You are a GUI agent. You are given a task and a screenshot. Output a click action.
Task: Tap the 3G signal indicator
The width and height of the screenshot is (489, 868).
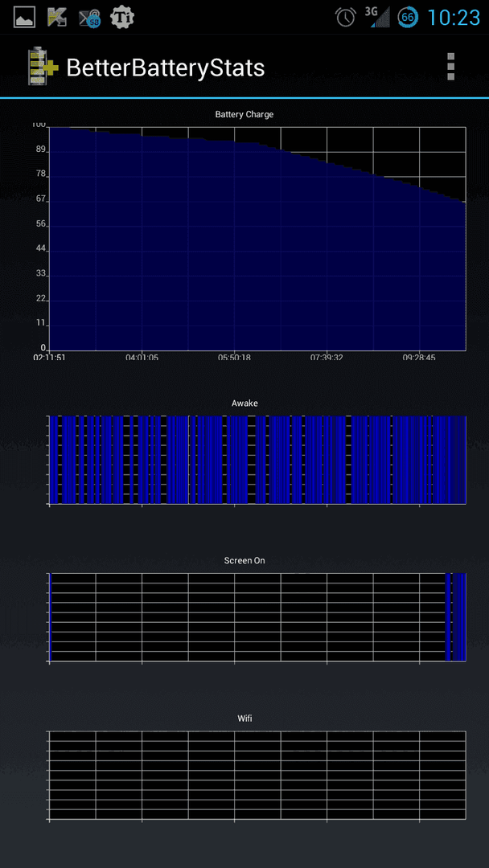pyautogui.click(x=379, y=18)
